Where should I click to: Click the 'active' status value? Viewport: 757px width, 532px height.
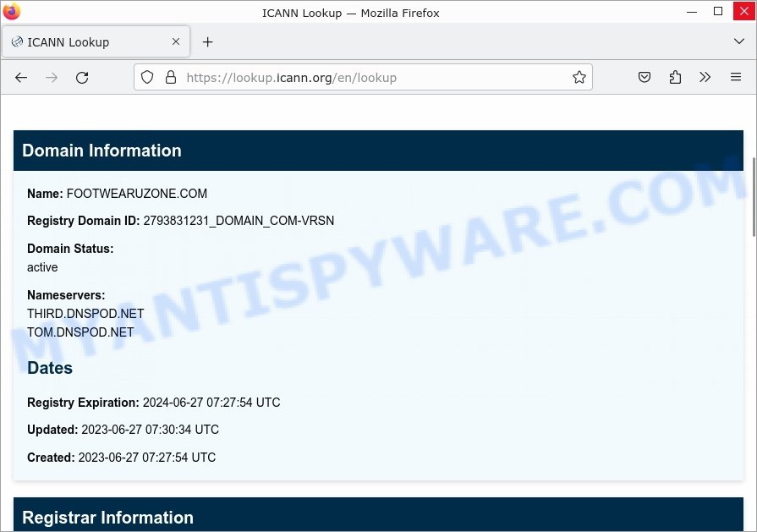point(42,267)
